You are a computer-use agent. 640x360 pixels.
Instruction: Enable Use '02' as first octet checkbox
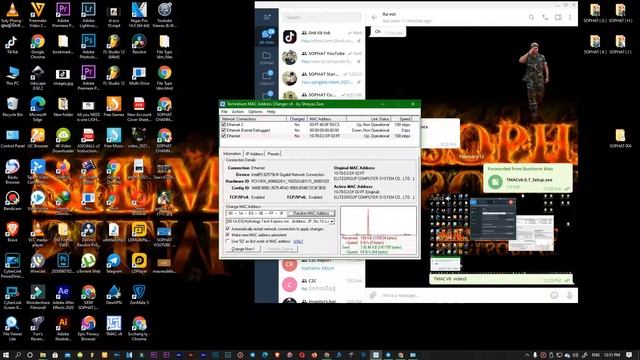pos(228,241)
